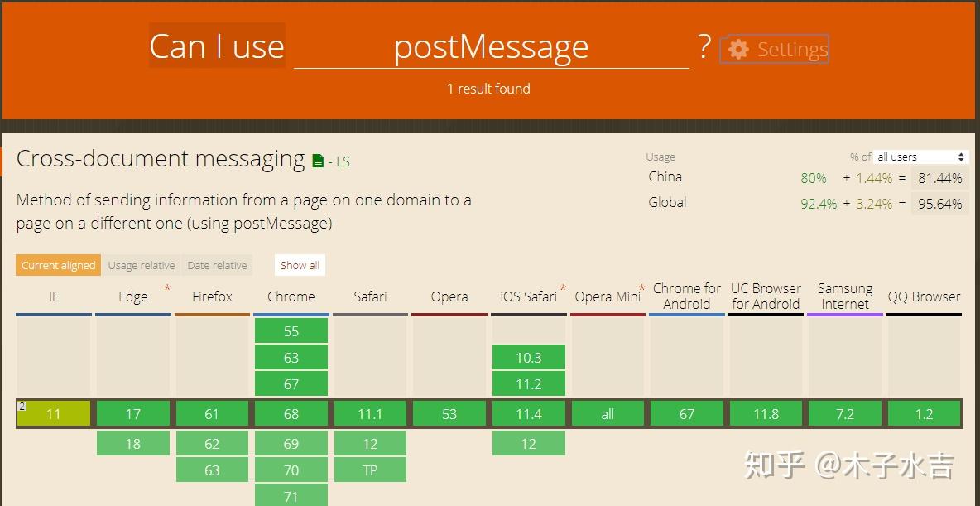Select the Current aligned view mode
This screenshot has width=980, height=506.
pyautogui.click(x=58, y=265)
